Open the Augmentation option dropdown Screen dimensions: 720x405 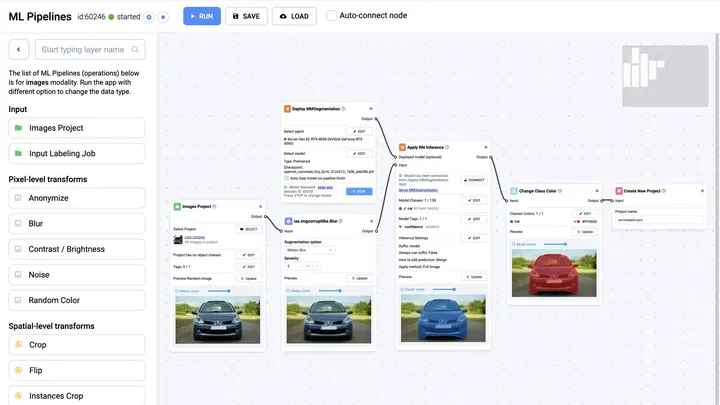(309, 250)
